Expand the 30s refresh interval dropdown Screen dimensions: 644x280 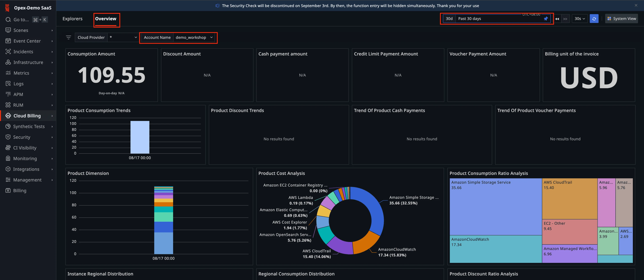coord(579,19)
